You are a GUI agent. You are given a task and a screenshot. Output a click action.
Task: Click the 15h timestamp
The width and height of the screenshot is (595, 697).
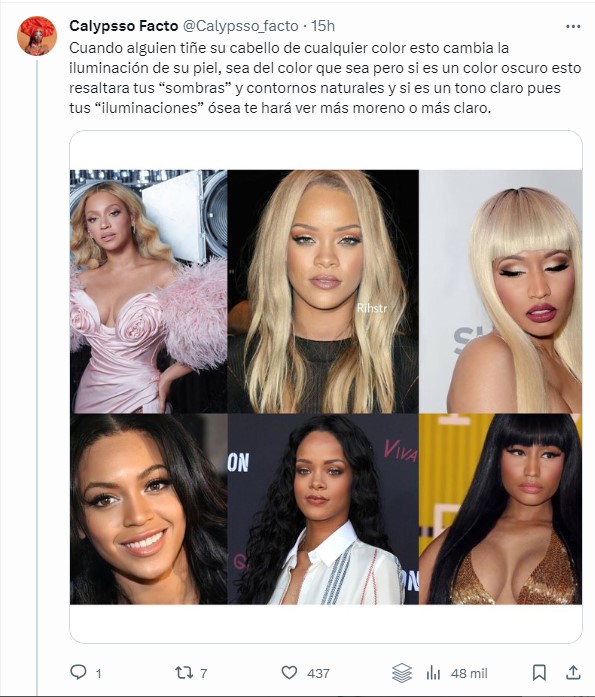coord(323,26)
